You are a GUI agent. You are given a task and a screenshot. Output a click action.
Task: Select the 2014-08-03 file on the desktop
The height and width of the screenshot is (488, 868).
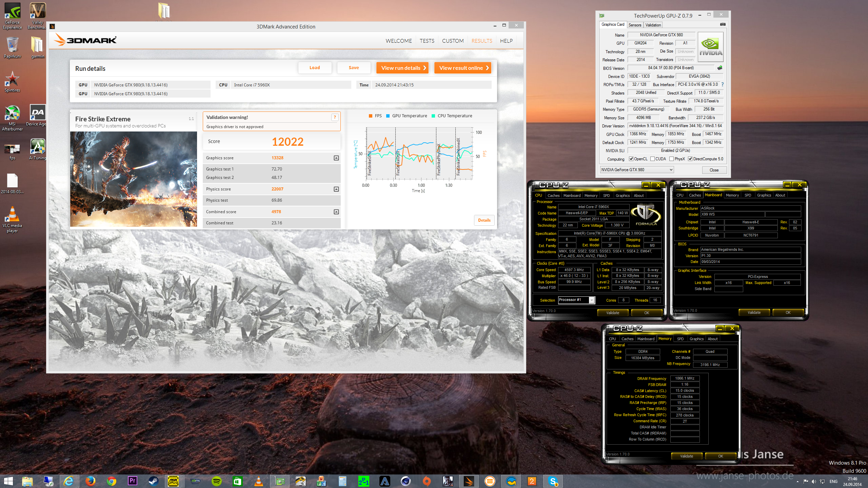[x=13, y=183]
